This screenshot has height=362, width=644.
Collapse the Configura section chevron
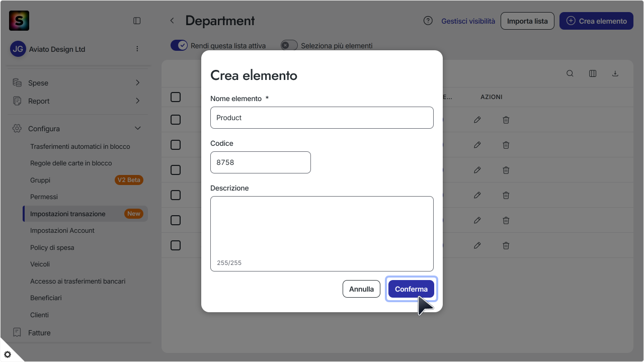click(138, 128)
